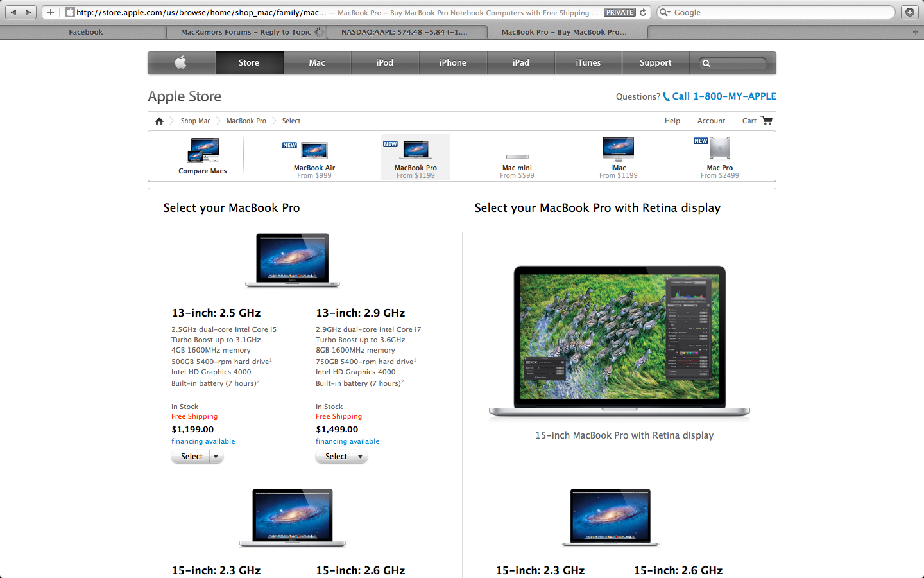The width and height of the screenshot is (924, 578).
Task: Add bookmark with the plus button
Action: click(51, 12)
